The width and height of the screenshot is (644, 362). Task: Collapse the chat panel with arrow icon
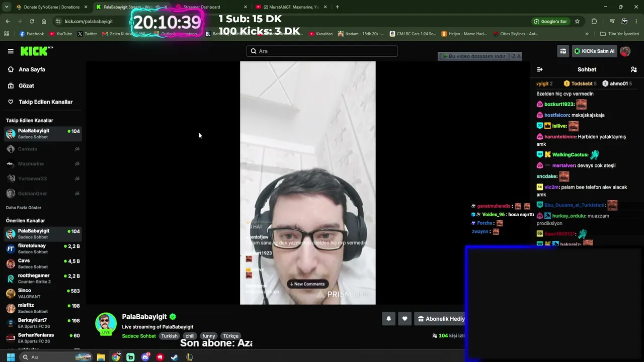[x=540, y=69]
